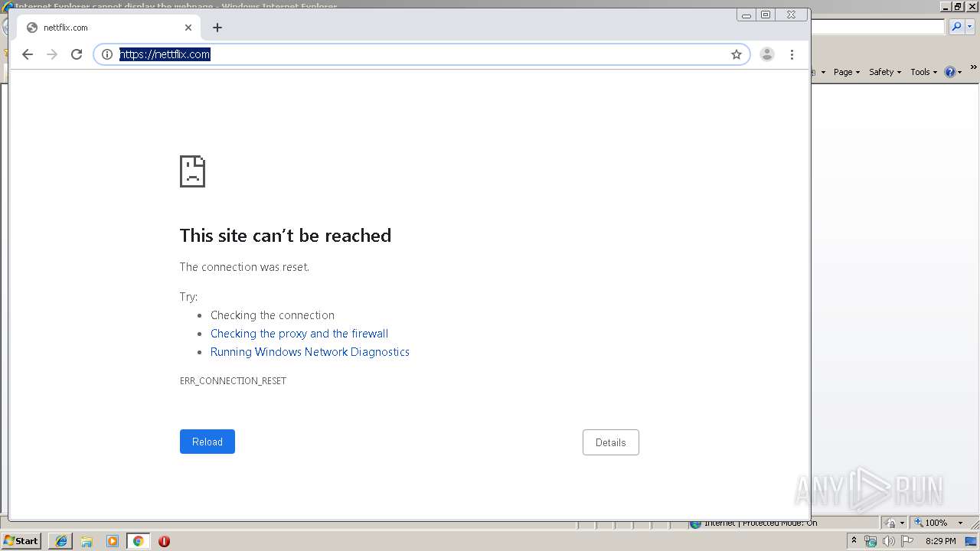Open Action Center flag tray icon
The height and width of the screenshot is (551, 980).
point(907,541)
